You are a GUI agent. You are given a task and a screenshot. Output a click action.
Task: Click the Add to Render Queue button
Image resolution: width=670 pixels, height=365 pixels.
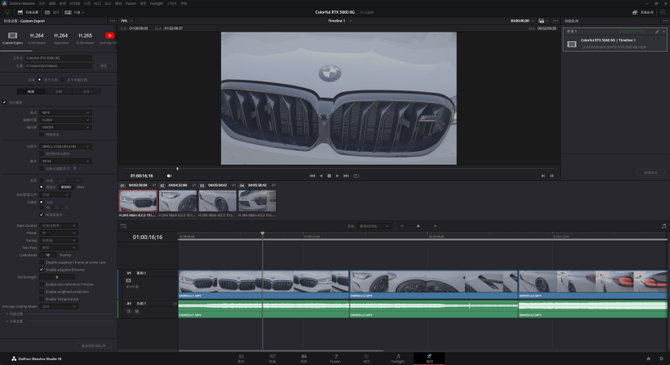click(x=94, y=345)
